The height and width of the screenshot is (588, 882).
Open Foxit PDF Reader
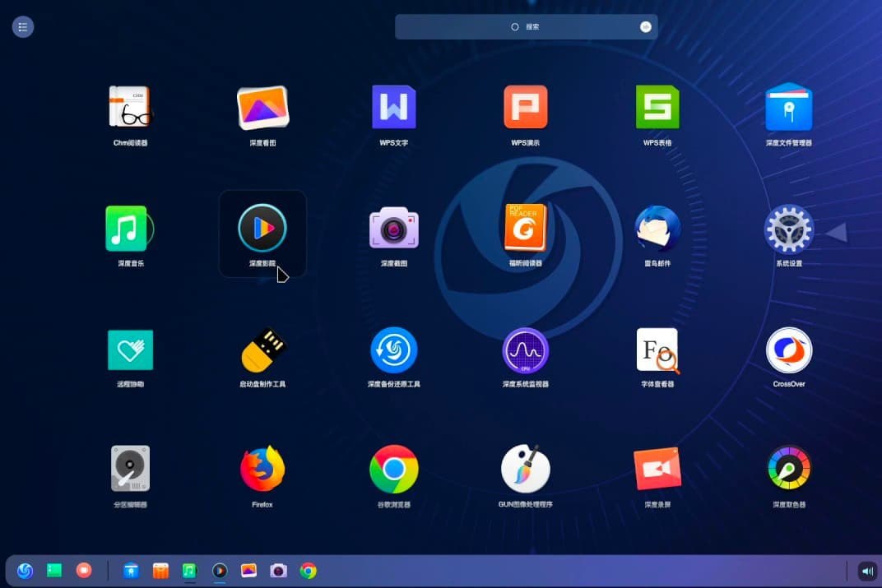(x=526, y=227)
